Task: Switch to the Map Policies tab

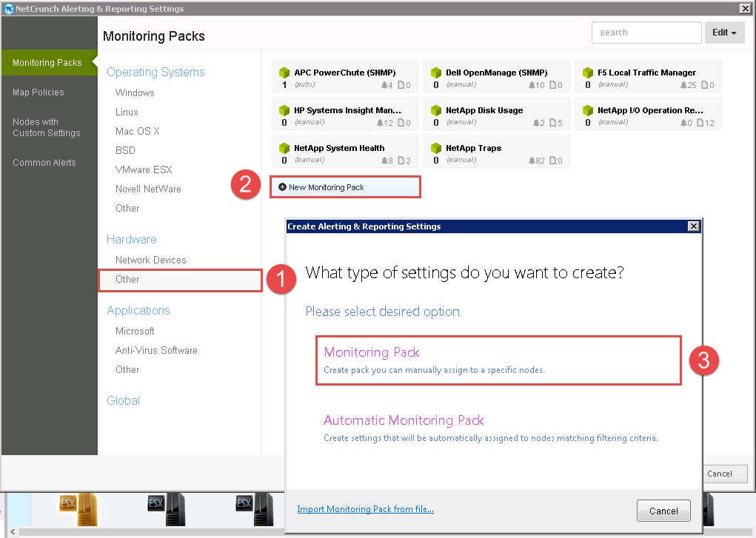Action: pos(38,92)
